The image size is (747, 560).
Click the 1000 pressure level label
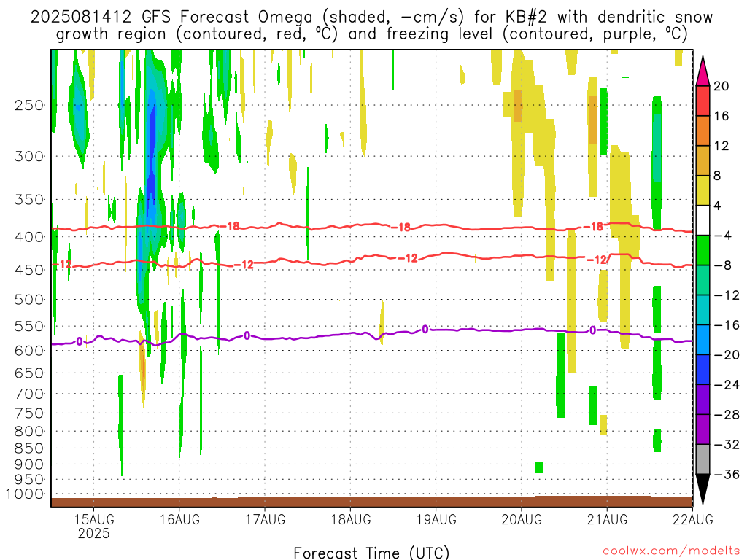[x=26, y=494]
